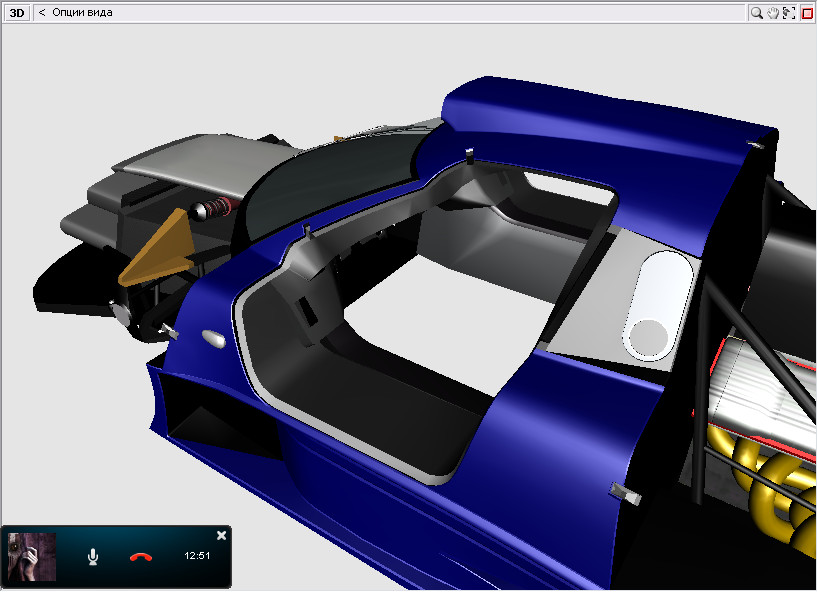Click the caller avatar thumbnail

(32, 556)
